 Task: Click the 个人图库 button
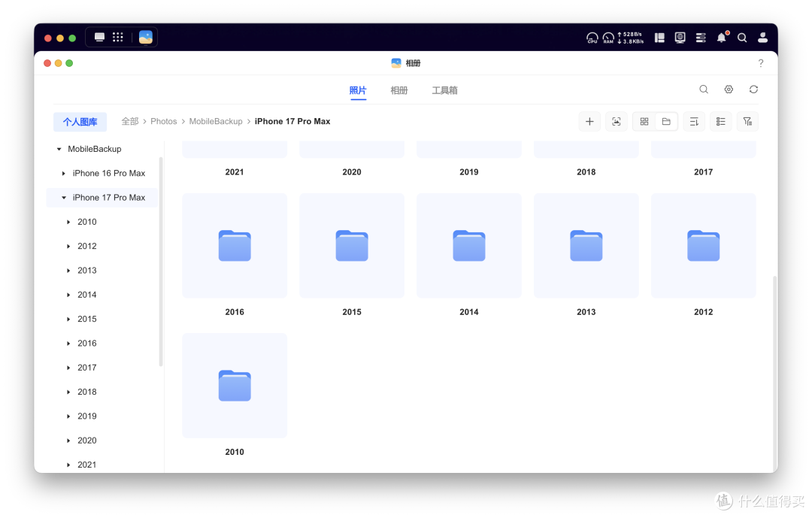point(80,122)
